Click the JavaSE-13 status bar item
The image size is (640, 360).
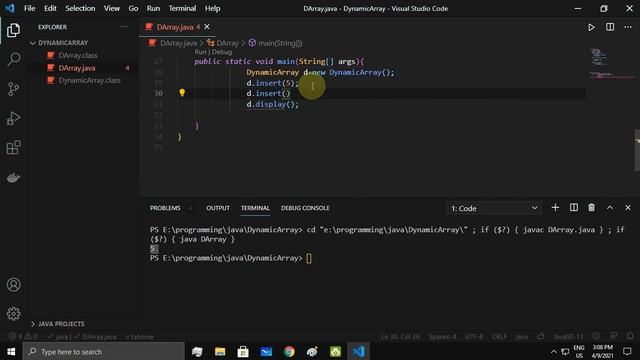point(568,337)
